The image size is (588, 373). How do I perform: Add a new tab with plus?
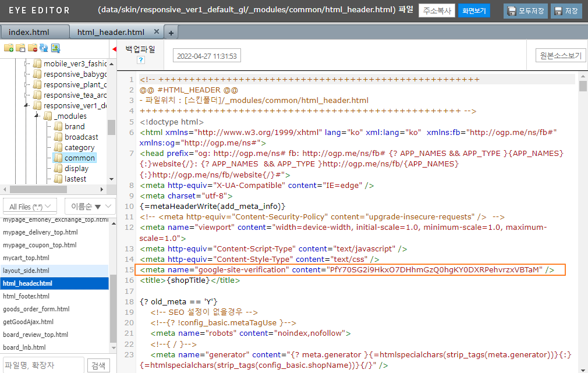[171, 33]
